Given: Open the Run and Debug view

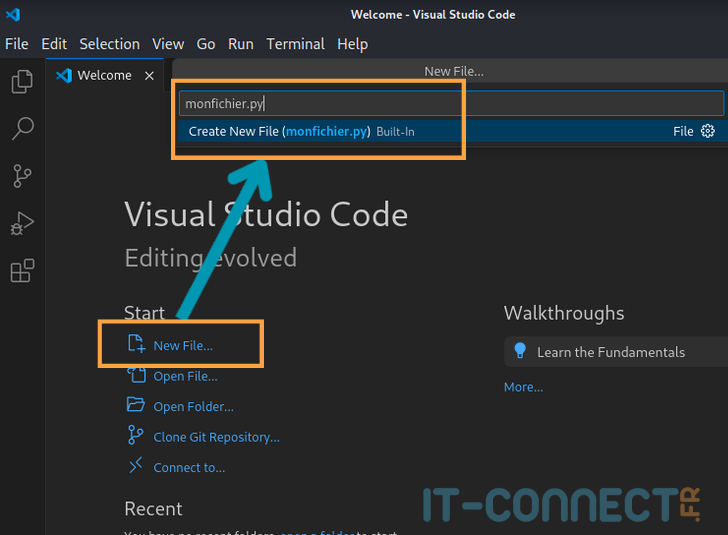Looking at the screenshot, I should tap(22, 224).
